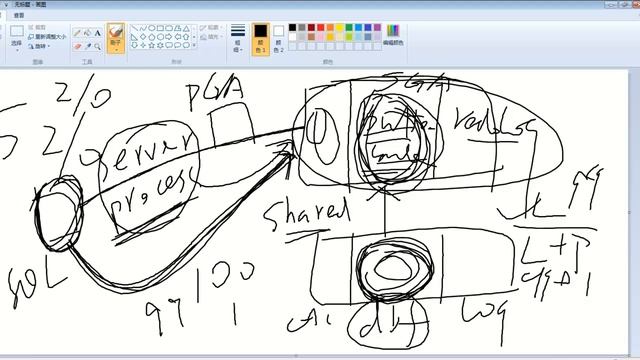
Task: Open the line Size dropdown
Action: (x=238, y=39)
